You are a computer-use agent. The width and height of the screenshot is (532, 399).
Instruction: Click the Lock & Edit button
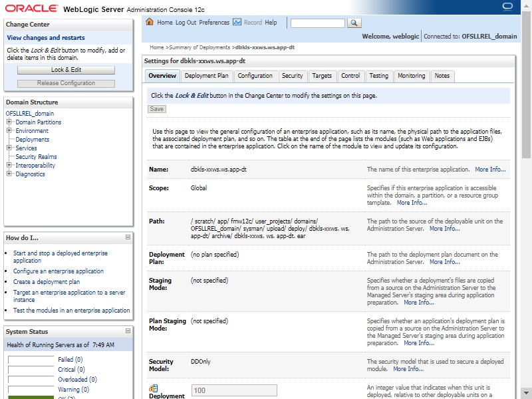coord(66,70)
